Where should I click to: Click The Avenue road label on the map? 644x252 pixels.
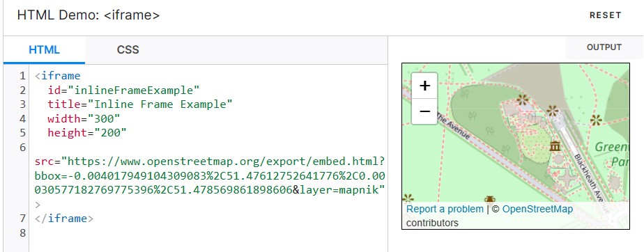point(452,126)
